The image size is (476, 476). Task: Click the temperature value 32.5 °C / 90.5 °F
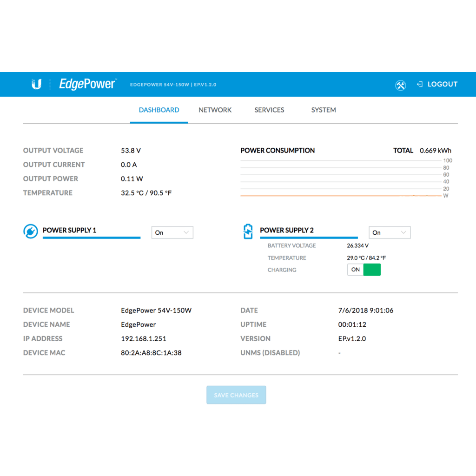tap(146, 193)
